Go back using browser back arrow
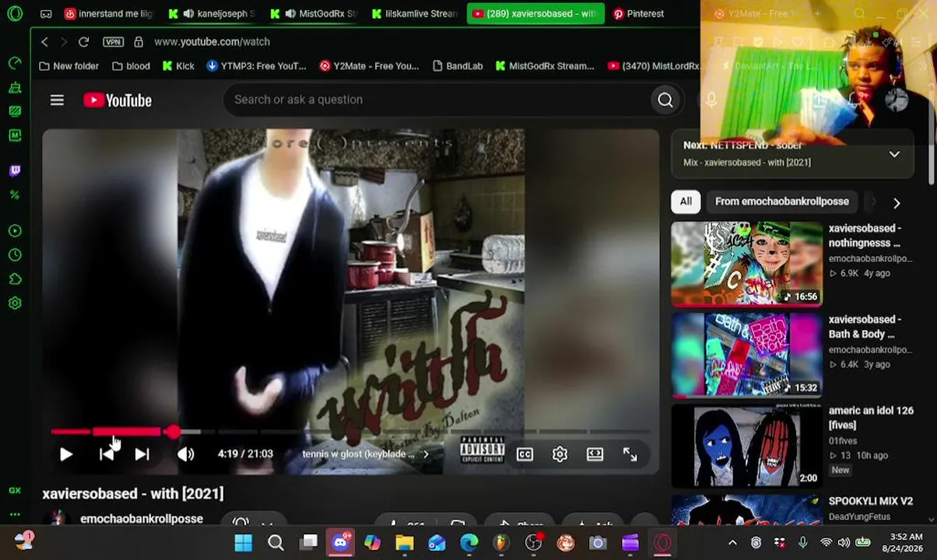937x560 pixels. click(x=44, y=42)
